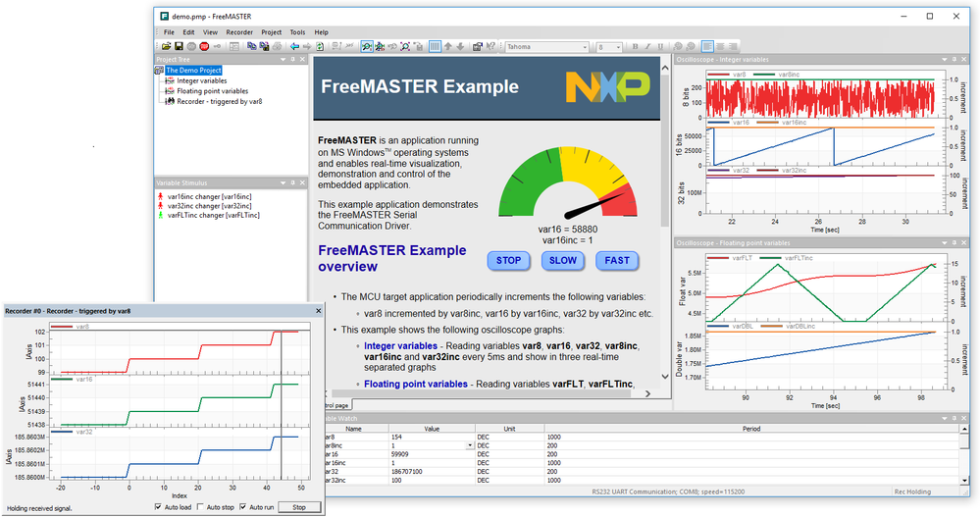The image size is (980, 517).
Task: Click the red STOP communication toolbar icon
Action: click(204, 46)
